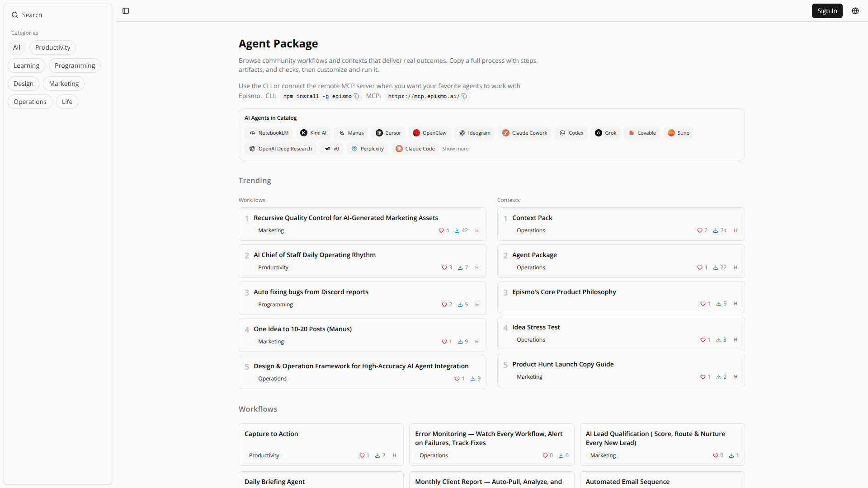Click the Search field in sidebar
The width and height of the screenshot is (868, 488).
58,15
